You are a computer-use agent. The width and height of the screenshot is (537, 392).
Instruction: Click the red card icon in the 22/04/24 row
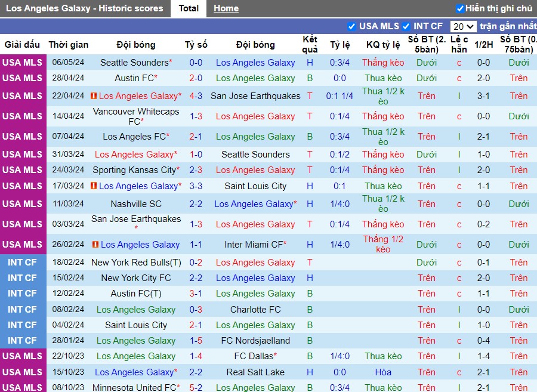click(x=94, y=96)
